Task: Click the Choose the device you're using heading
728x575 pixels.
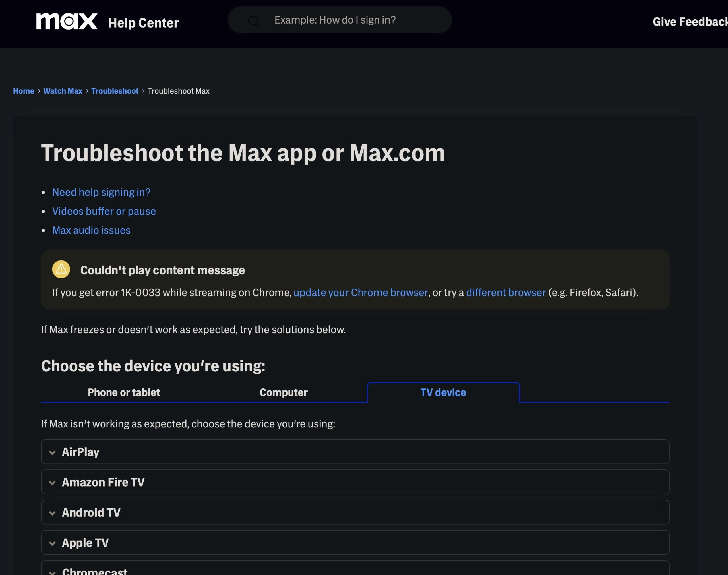Action: pyautogui.click(x=153, y=366)
